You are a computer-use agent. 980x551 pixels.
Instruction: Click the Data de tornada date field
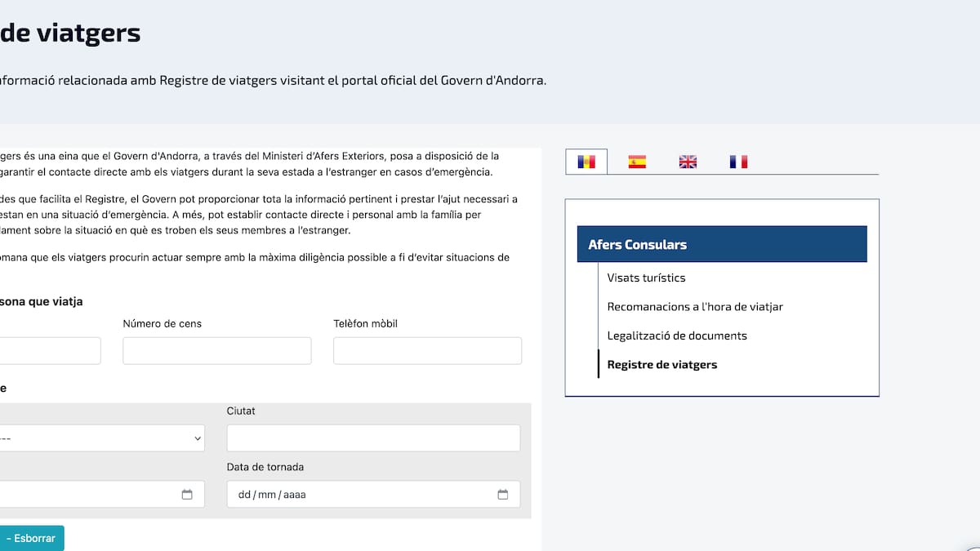[x=359, y=495]
